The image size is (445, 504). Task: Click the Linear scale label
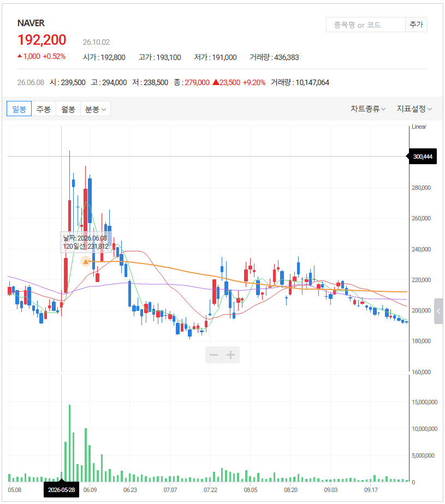coord(419,127)
